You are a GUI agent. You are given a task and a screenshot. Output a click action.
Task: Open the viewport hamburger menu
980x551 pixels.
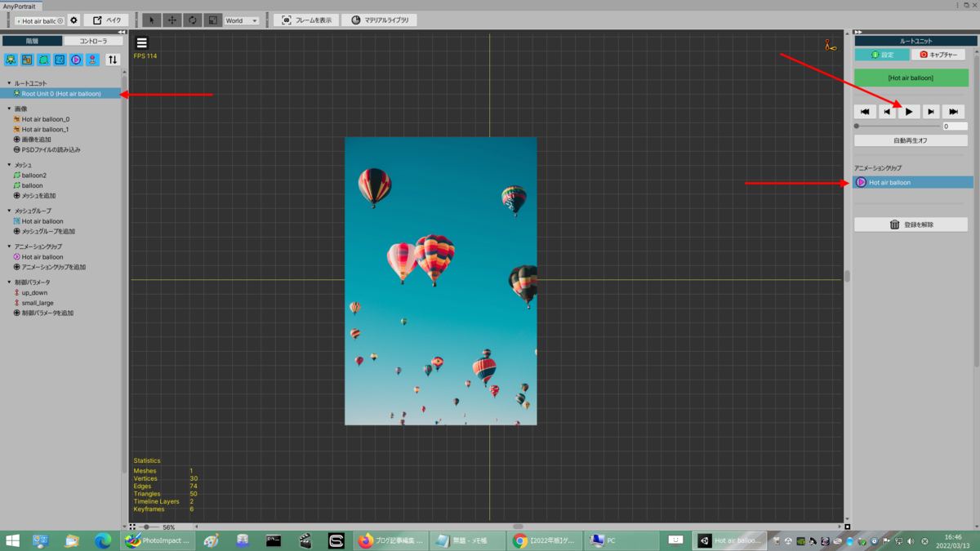pyautogui.click(x=142, y=43)
